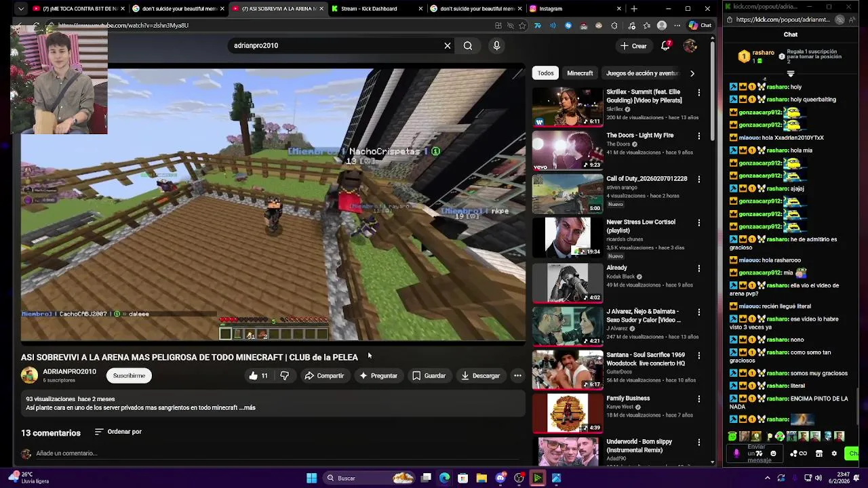Collapse the pinned leaderboard in Kick chat
The height and width of the screenshot is (488, 868).
pyautogui.click(x=791, y=73)
